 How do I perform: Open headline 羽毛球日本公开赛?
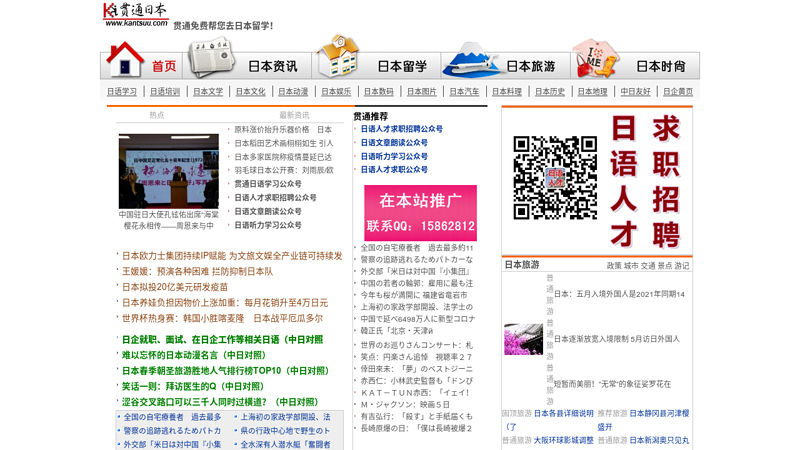click(284, 170)
